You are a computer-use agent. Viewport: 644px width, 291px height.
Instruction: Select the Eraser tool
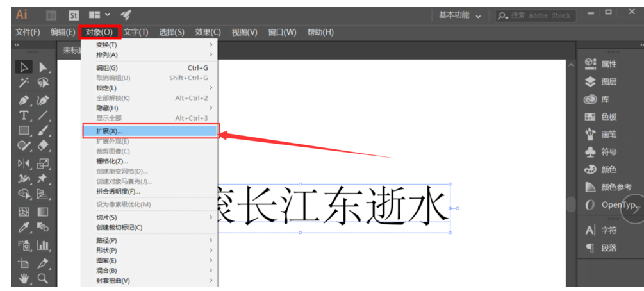pos(43,146)
